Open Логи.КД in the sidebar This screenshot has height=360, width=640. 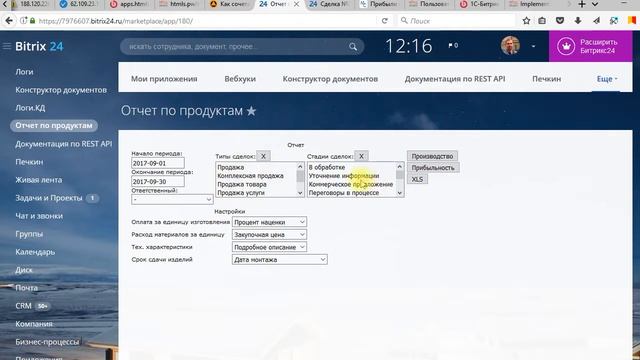[x=30, y=108]
